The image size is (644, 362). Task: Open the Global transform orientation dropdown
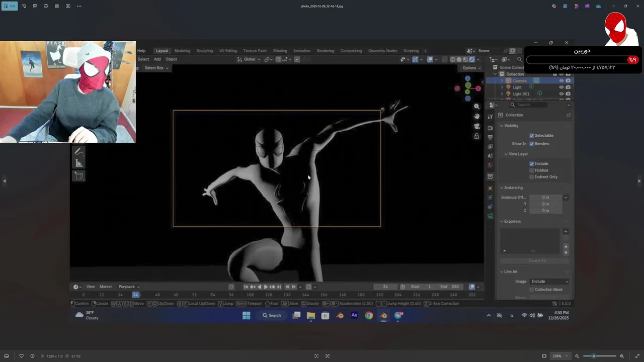pyautogui.click(x=249, y=59)
